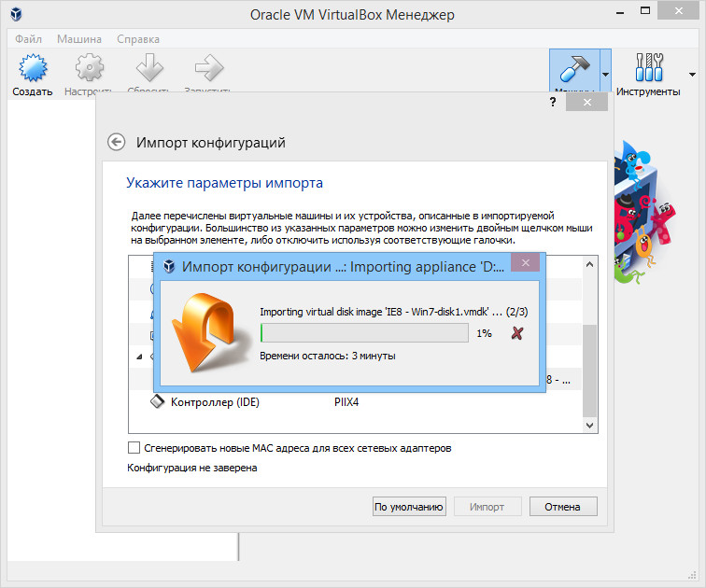
Task: Click the vertical scrollbar thumb in list
Action: pyautogui.click(x=589, y=371)
